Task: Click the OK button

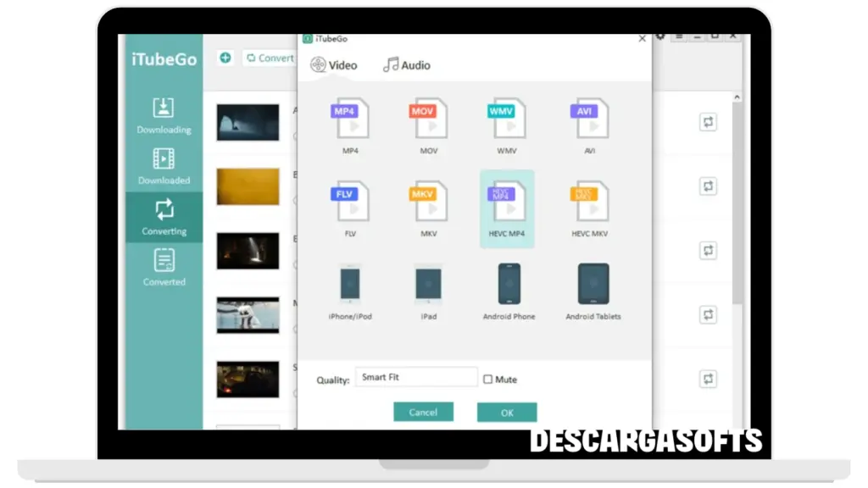Action: [507, 413]
